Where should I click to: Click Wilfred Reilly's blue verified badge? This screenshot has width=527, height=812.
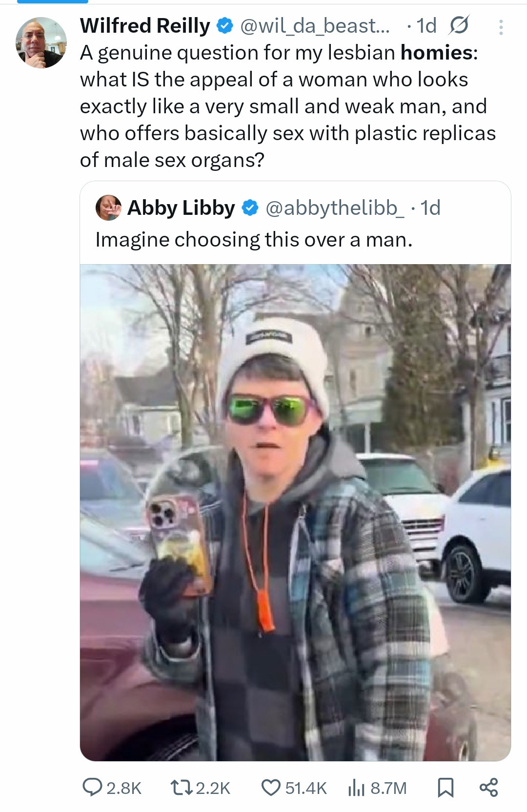(224, 25)
